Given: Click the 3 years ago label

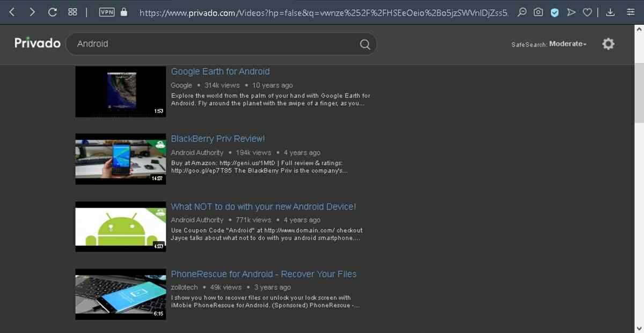Looking at the screenshot, I should (273, 287).
